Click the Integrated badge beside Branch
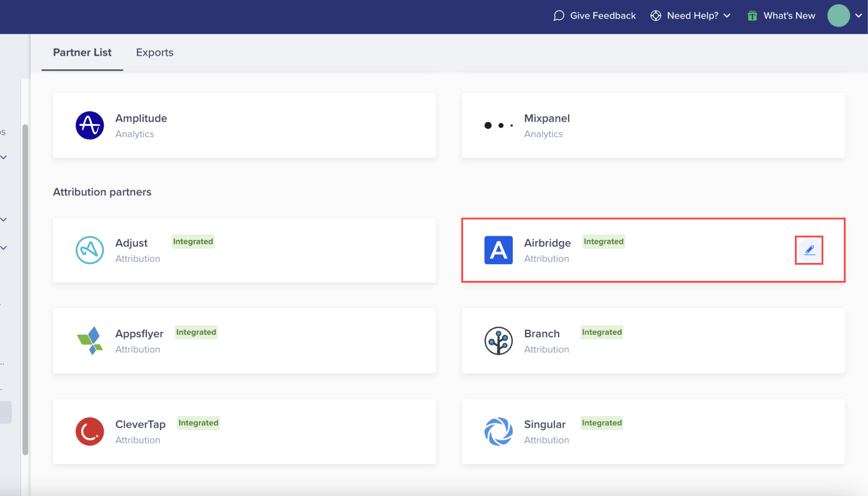Screen dimensions: 868x496 pyautogui.click(x=601, y=332)
